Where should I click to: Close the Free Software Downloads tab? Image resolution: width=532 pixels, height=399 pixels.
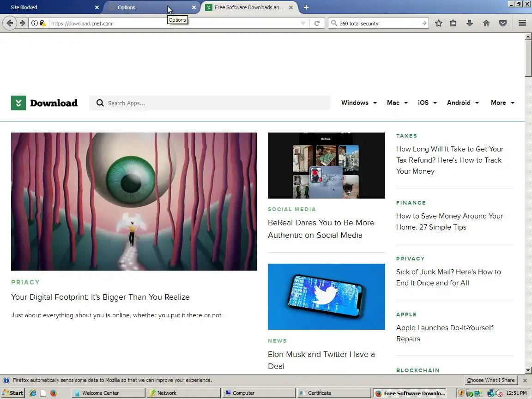pos(291,7)
